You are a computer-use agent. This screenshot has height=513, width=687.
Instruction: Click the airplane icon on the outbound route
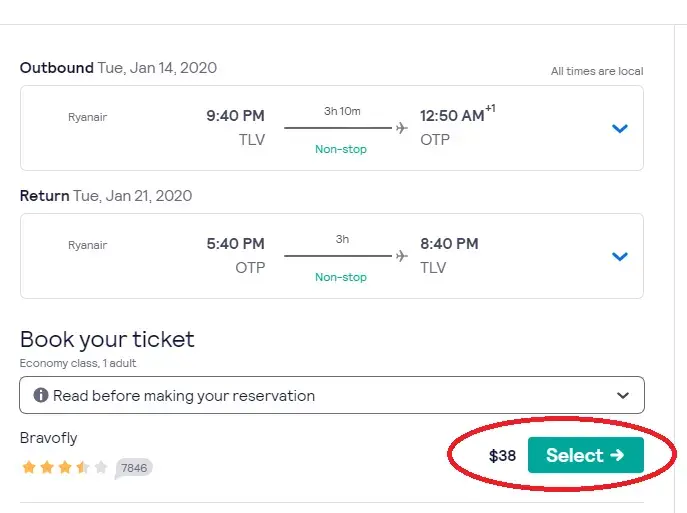coord(402,128)
